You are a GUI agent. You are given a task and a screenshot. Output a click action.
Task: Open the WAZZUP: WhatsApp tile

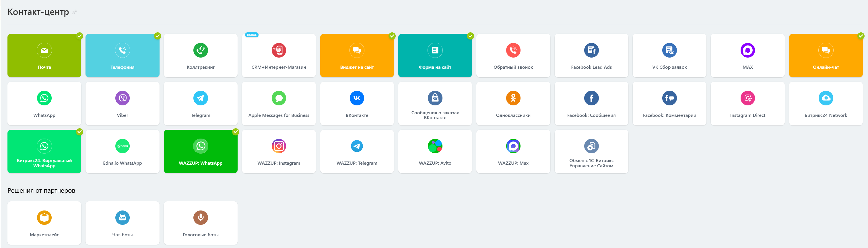tap(201, 151)
